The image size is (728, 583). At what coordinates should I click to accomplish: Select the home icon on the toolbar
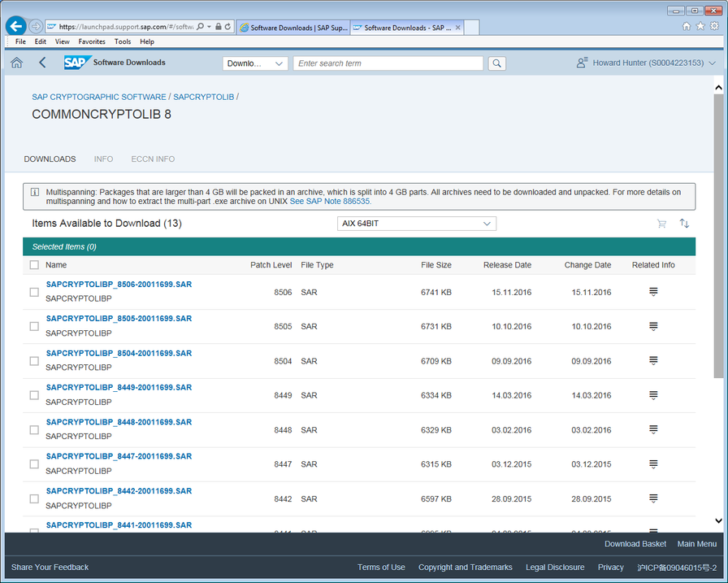[x=15, y=63]
